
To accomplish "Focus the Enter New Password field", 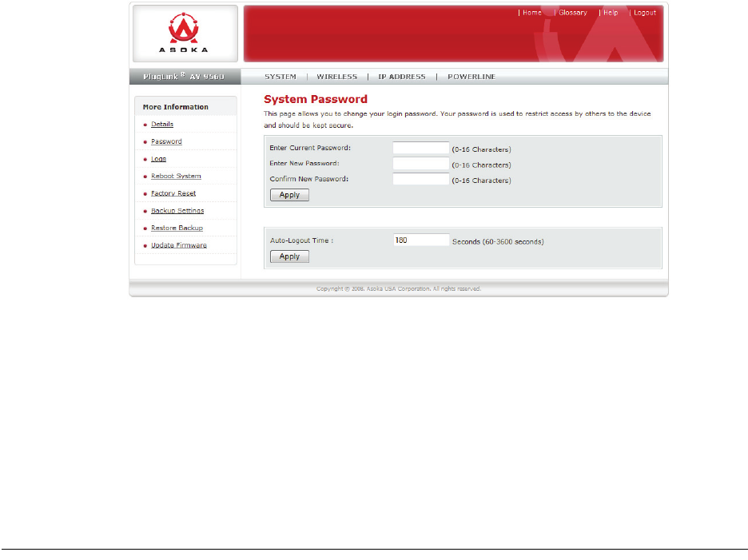I will tap(420, 164).
